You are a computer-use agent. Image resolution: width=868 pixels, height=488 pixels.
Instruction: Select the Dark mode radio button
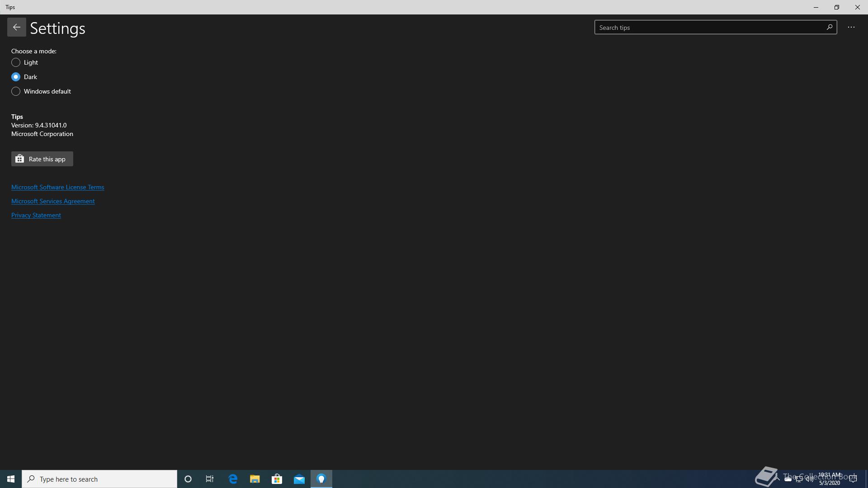click(16, 77)
